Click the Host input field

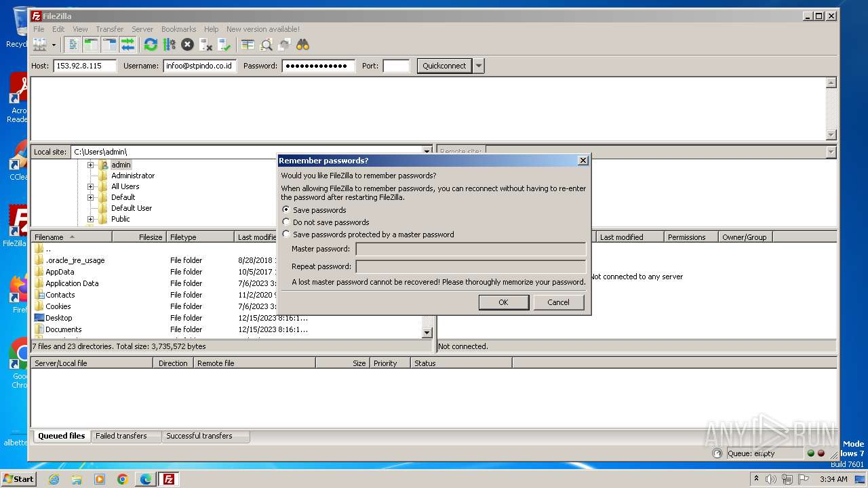click(x=85, y=66)
